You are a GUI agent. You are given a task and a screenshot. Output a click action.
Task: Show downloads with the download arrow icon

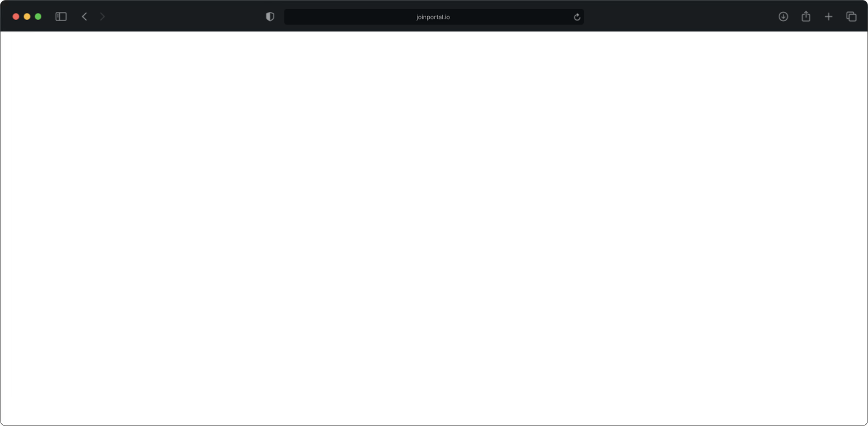click(783, 17)
